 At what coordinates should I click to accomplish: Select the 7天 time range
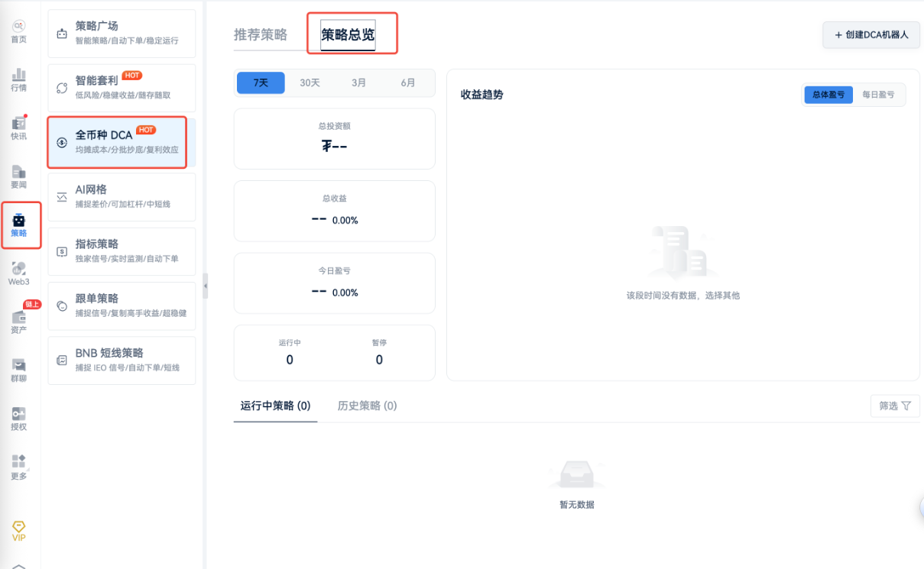click(261, 82)
